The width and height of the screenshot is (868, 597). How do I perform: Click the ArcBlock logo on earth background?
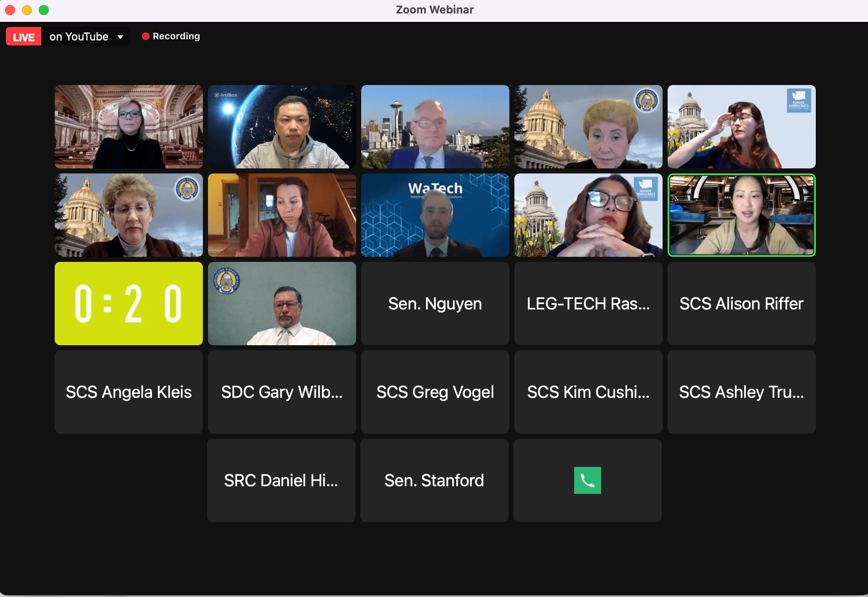tap(226, 95)
